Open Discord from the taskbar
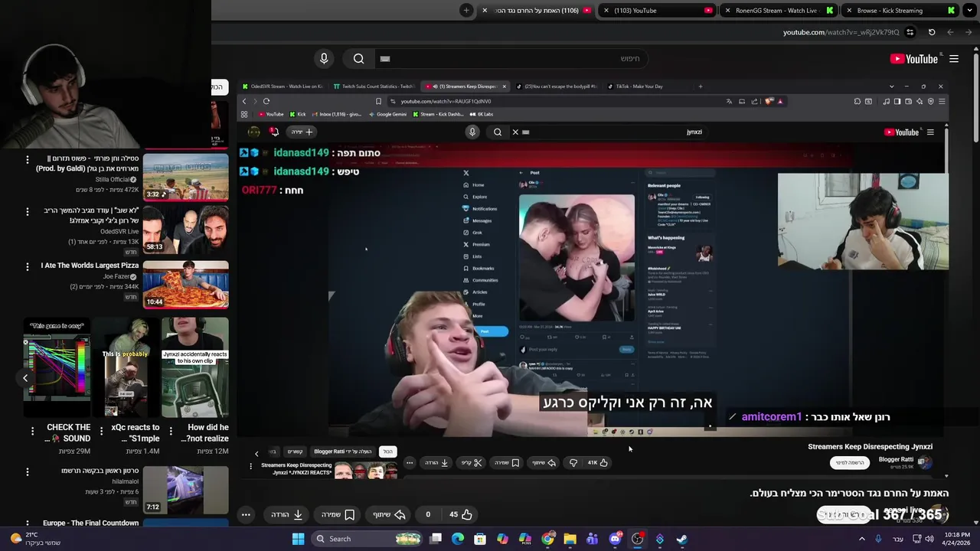The width and height of the screenshot is (980, 551). point(615,539)
